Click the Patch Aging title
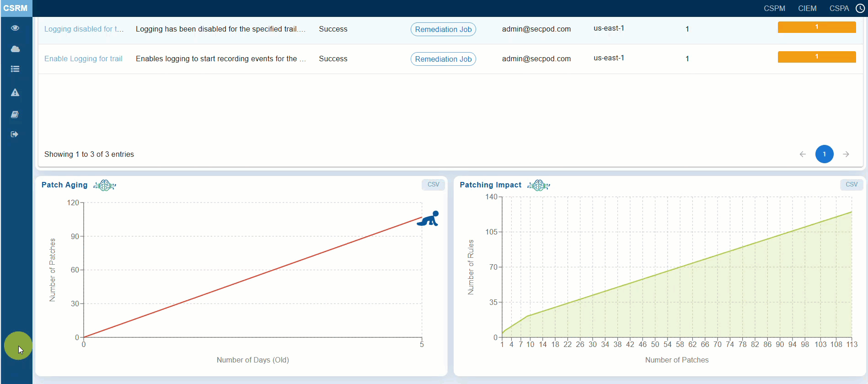This screenshot has width=868, height=384. click(64, 185)
